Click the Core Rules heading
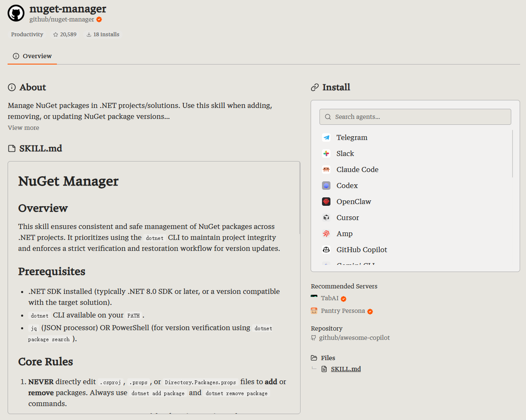The width and height of the screenshot is (526, 420). (x=46, y=362)
